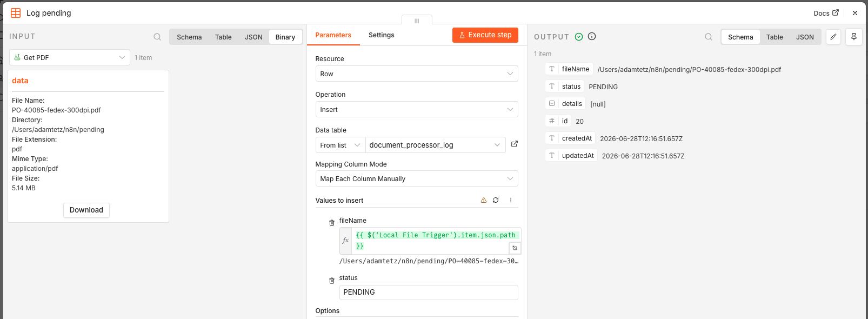868x319 pixels.
Task: Click the warning triangle in Values to insert
Action: click(484, 200)
